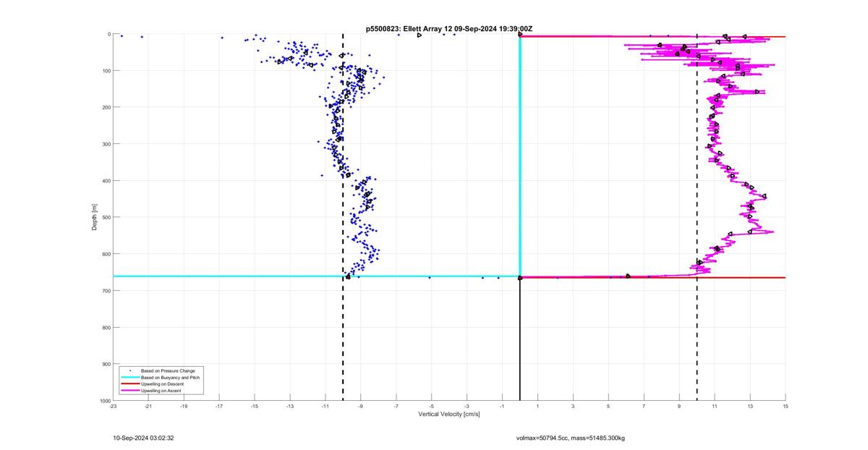
Task: Click x-axis tick label '5'
Action: click(608, 406)
